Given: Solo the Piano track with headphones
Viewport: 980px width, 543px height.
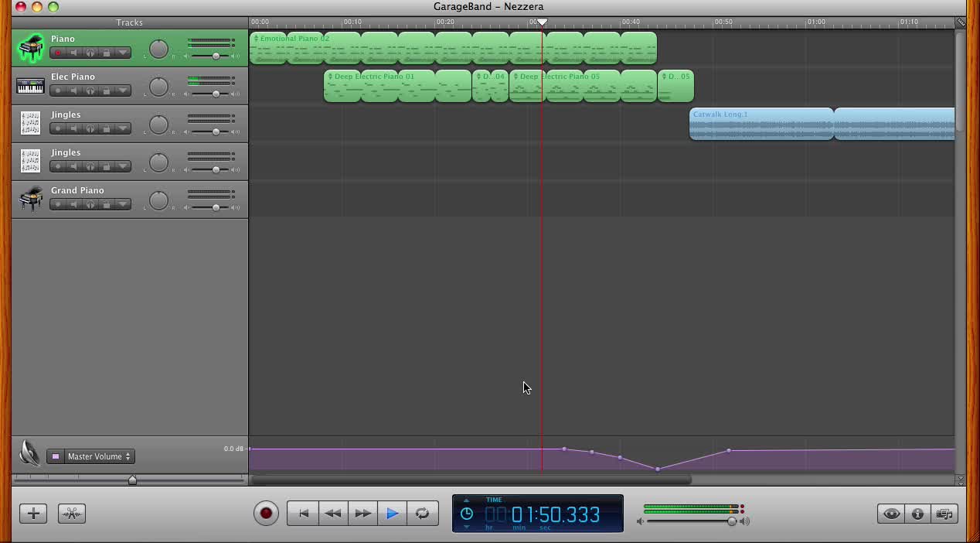Looking at the screenshot, I should tap(90, 53).
